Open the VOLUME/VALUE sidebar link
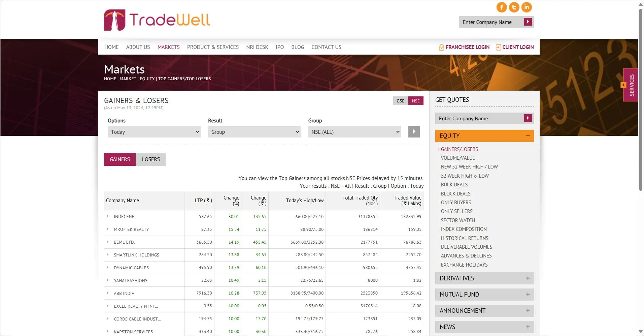 pyautogui.click(x=458, y=158)
